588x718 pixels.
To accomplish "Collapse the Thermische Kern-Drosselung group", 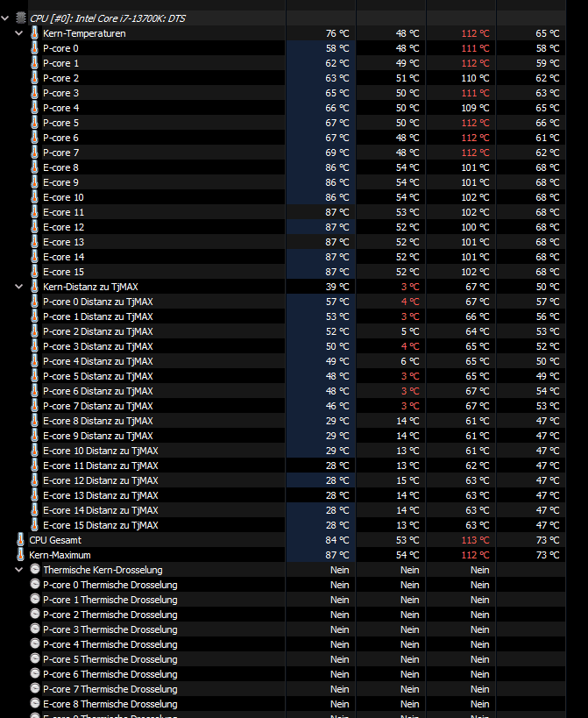I will [x=19, y=570].
